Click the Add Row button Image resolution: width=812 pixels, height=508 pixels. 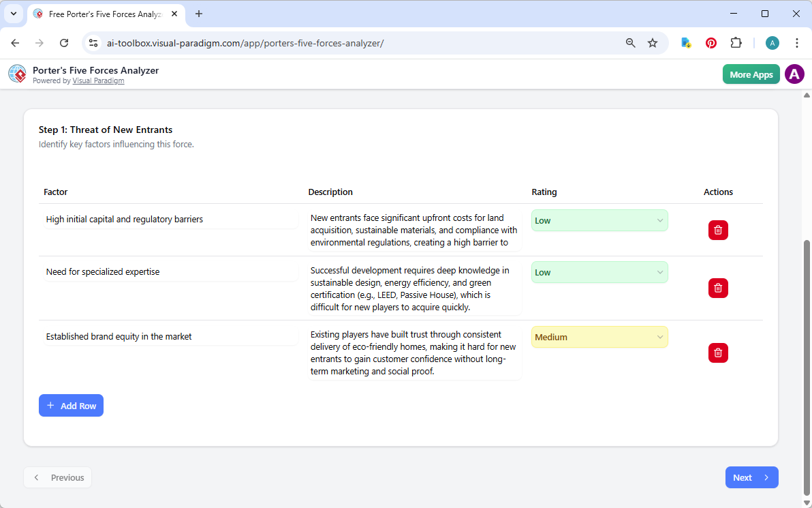(71, 406)
